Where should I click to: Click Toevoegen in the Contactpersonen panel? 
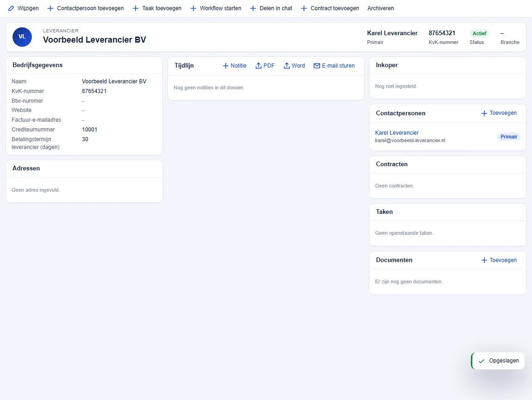[x=499, y=113]
